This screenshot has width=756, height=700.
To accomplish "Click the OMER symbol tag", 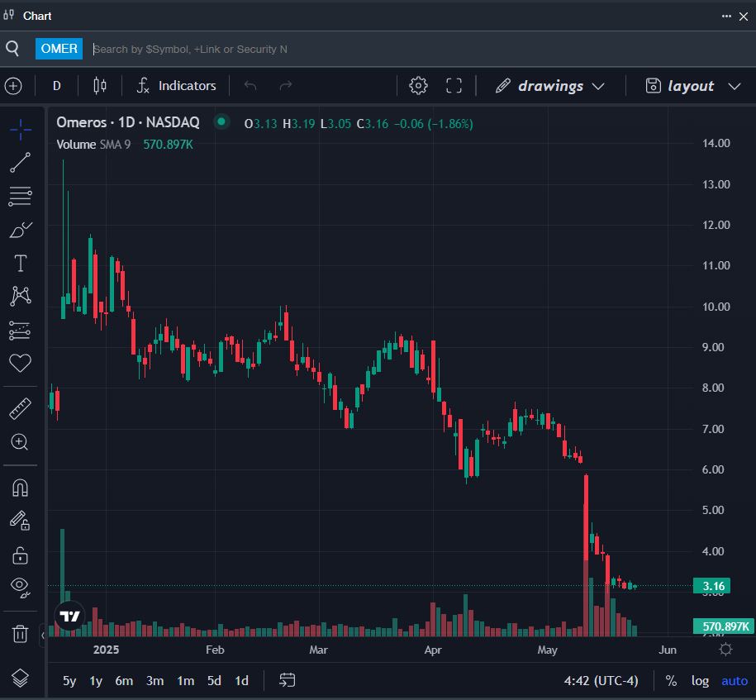I will 59,49.
